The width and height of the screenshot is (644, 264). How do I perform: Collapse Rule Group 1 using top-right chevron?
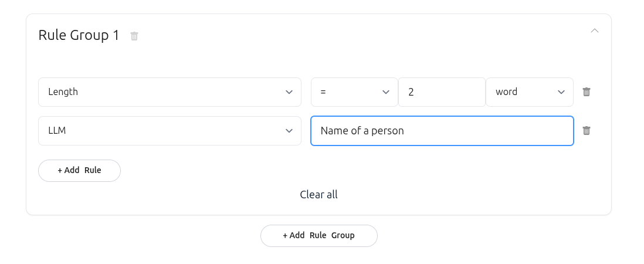(595, 31)
